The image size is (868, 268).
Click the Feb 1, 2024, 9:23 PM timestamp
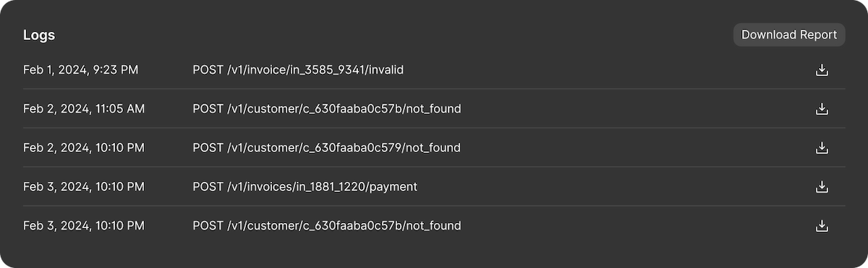coord(80,70)
